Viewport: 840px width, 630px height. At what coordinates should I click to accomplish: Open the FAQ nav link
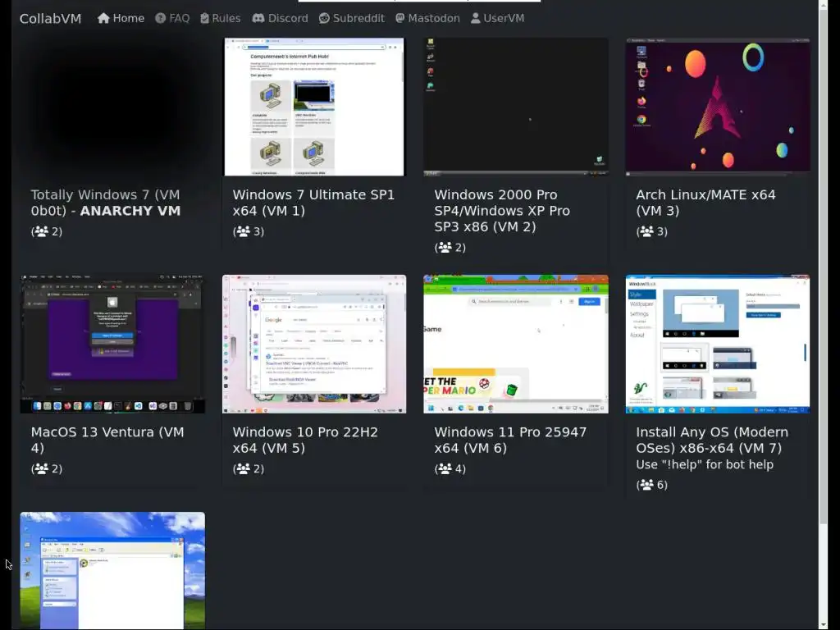(x=172, y=18)
